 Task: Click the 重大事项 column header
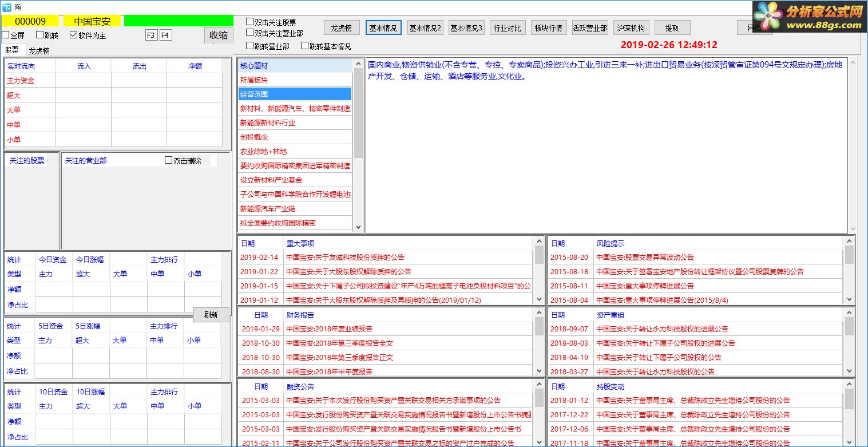pos(409,243)
